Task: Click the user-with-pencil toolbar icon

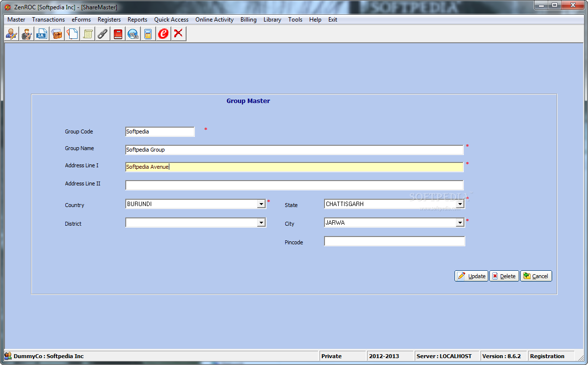Action: pos(12,34)
